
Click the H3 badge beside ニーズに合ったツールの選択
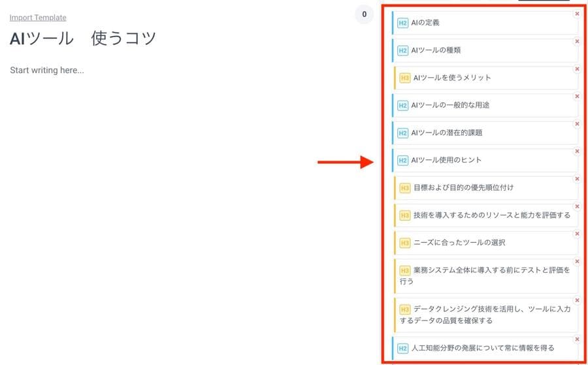[405, 243]
